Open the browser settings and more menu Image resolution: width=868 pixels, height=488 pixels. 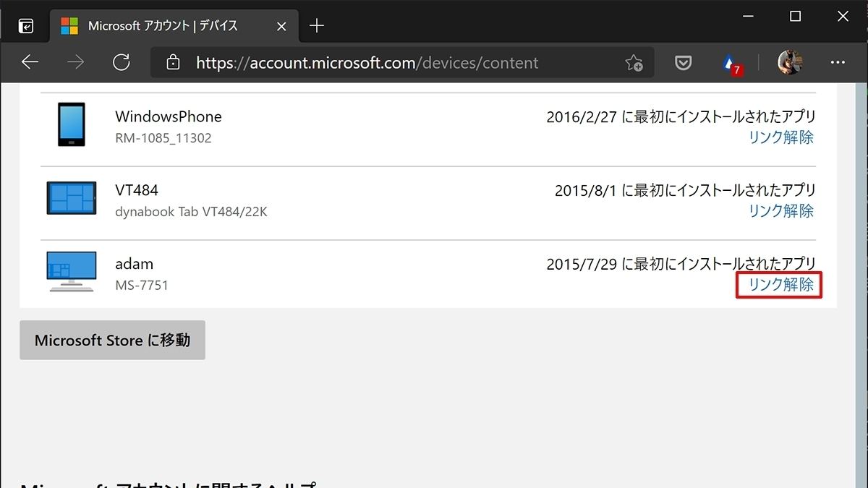point(838,62)
